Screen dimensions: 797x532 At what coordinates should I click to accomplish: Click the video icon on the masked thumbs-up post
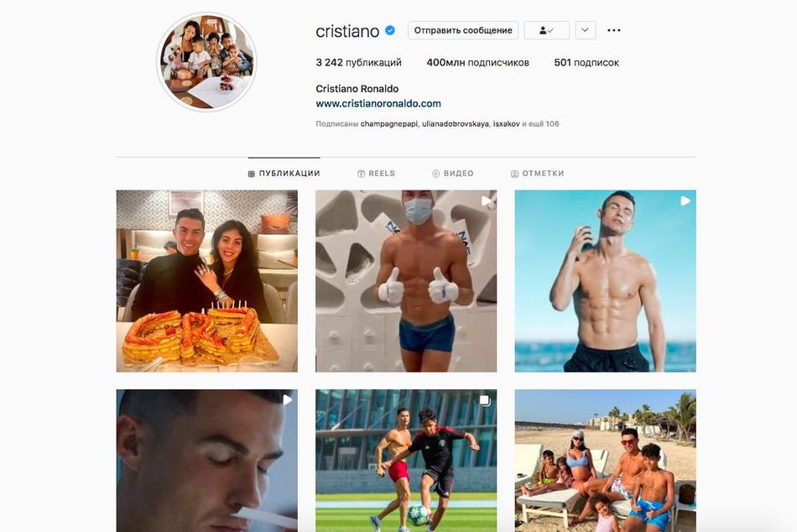(x=487, y=201)
